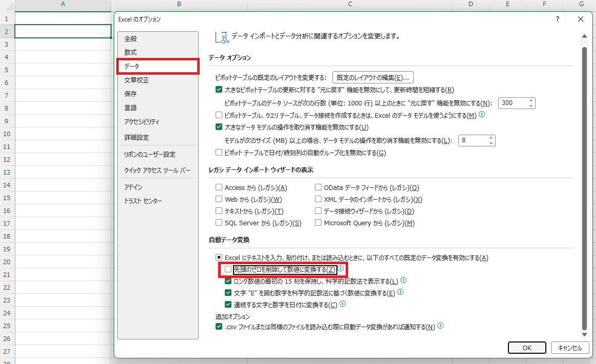Click info icon beside 日付に変換する option
The image size is (596, 364).
[x=343, y=304]
